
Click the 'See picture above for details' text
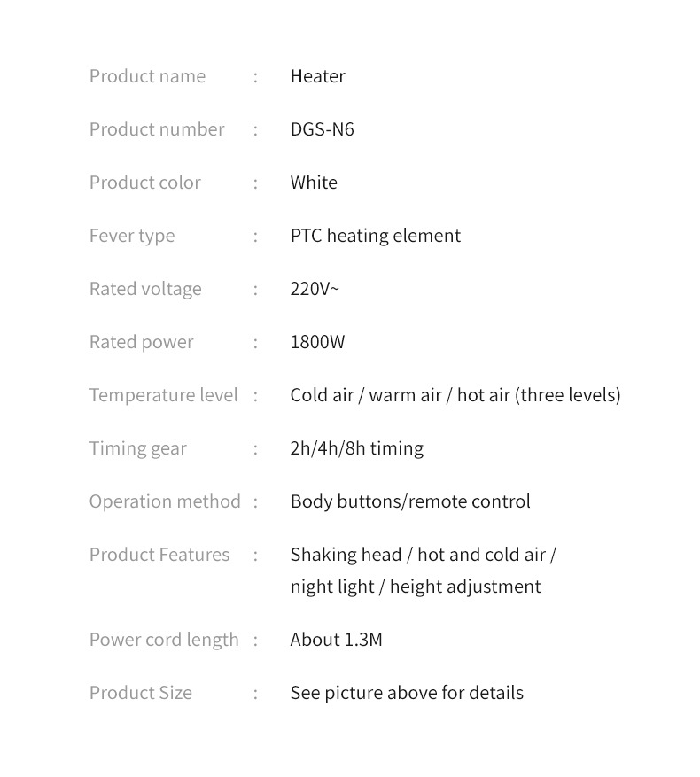407,693
